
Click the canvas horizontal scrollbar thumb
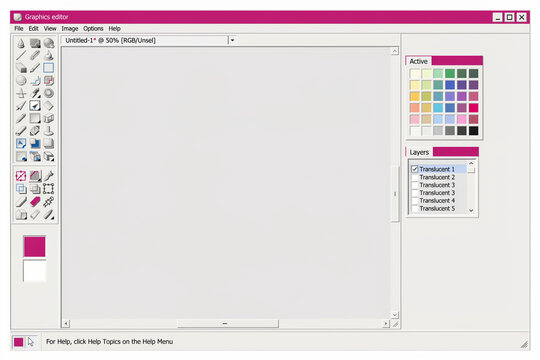pyautogui.click(x=228, y=323)
